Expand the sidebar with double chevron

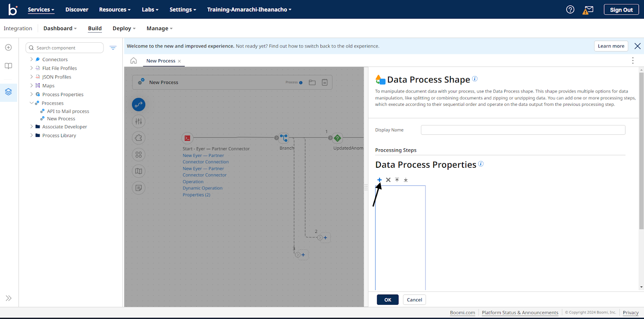8,298
